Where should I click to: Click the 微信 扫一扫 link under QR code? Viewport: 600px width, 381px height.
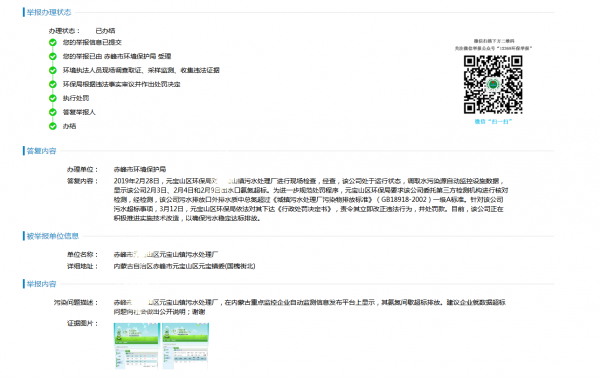coord(493,122)
